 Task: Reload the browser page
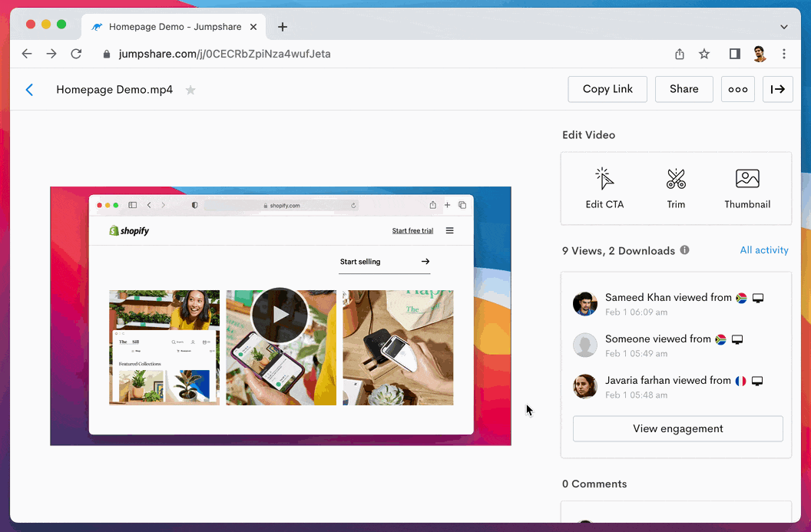point(76,54)
